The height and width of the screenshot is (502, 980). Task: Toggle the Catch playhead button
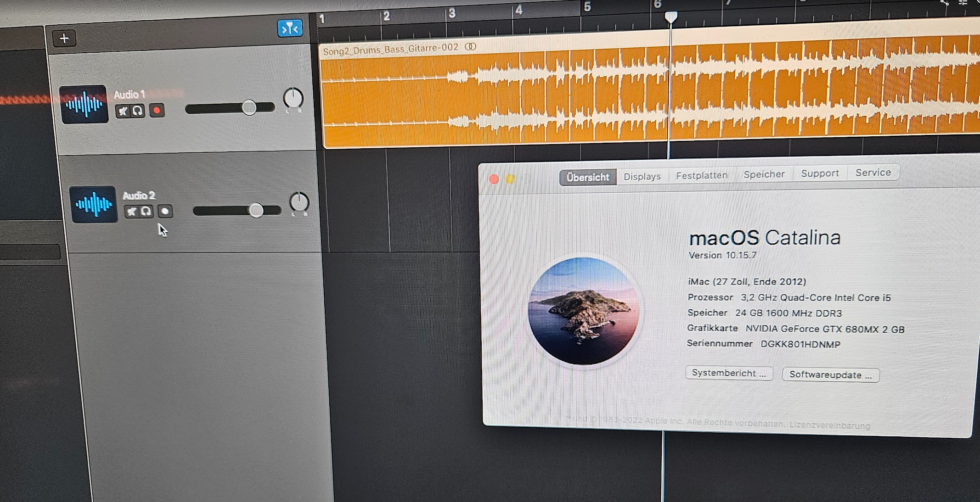(290, 28)
